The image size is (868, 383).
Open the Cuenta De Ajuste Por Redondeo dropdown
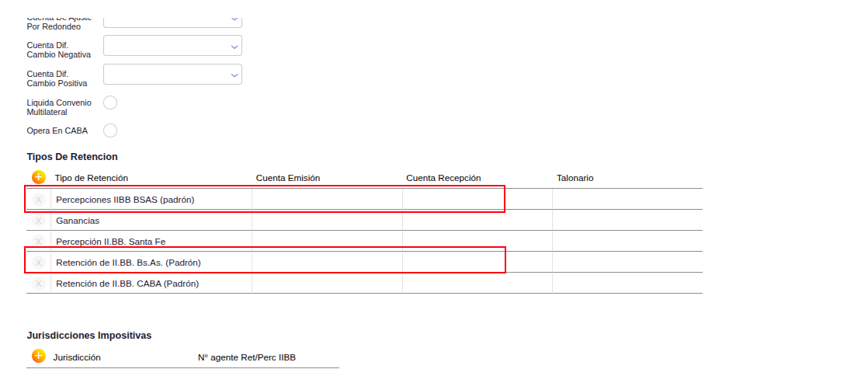(x=172, y=19)
